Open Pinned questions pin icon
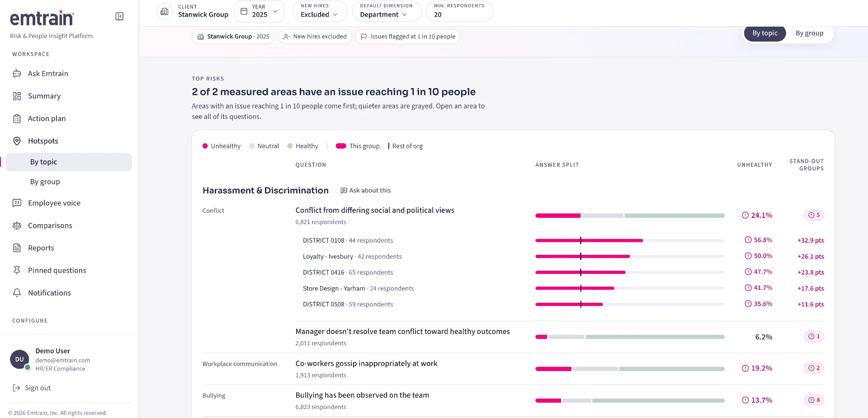868x418 pixels. (17, 270)
